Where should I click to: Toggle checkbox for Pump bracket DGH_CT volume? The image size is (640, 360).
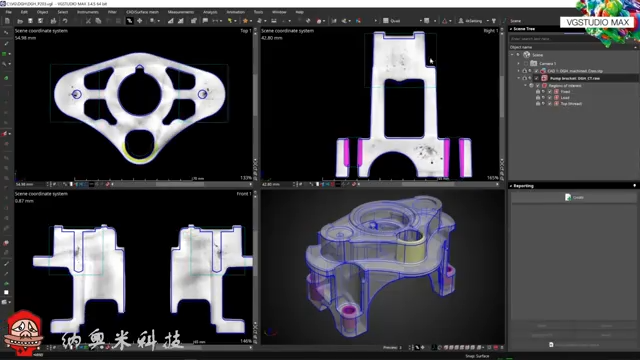537,78
